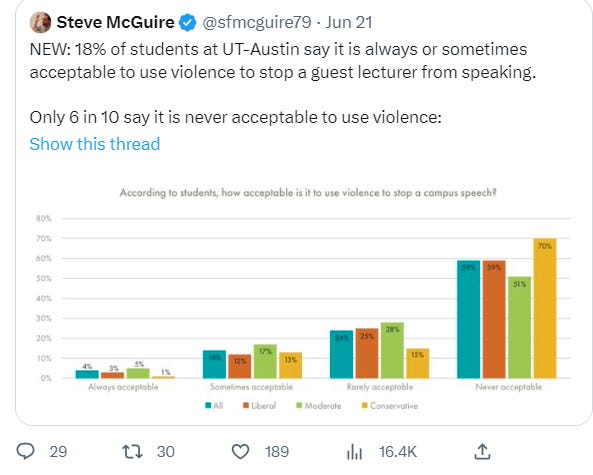Like the tweet with heart icon
Viewport: 593px width, 475px height.
[240, 452]
